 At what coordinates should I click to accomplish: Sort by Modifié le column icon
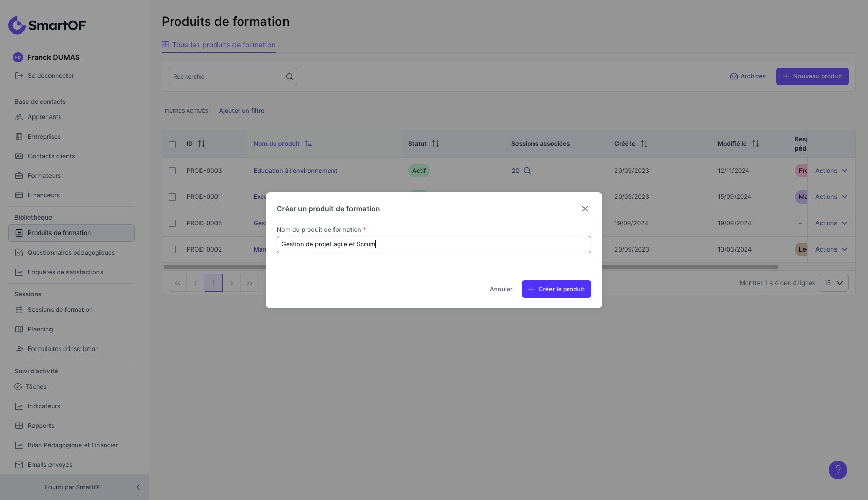coord(756,144)
